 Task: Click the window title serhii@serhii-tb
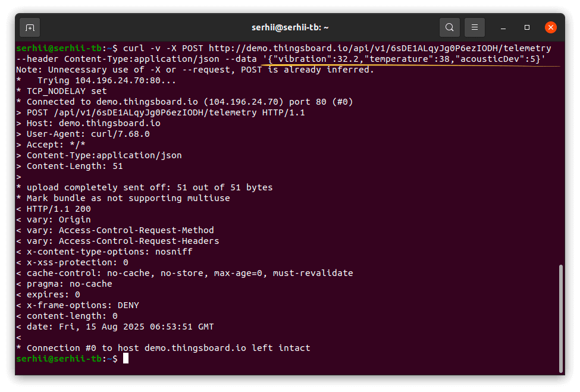point(289,27)
